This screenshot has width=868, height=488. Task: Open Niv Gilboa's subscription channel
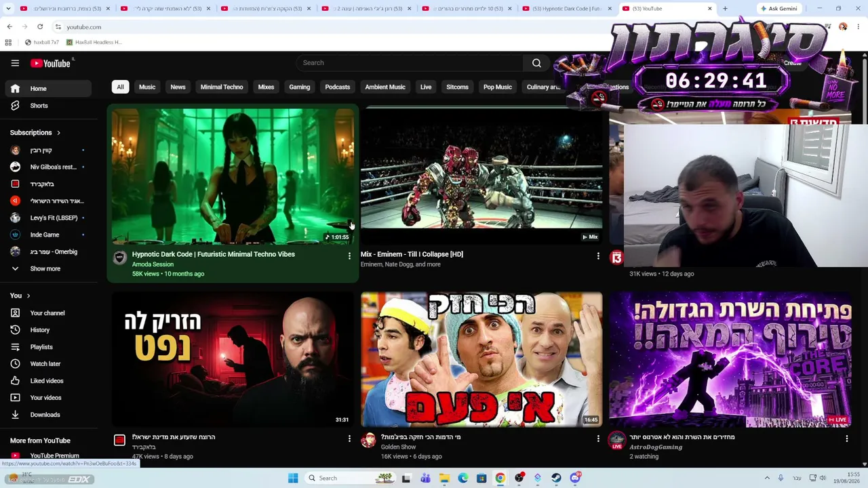pos(47,167)
